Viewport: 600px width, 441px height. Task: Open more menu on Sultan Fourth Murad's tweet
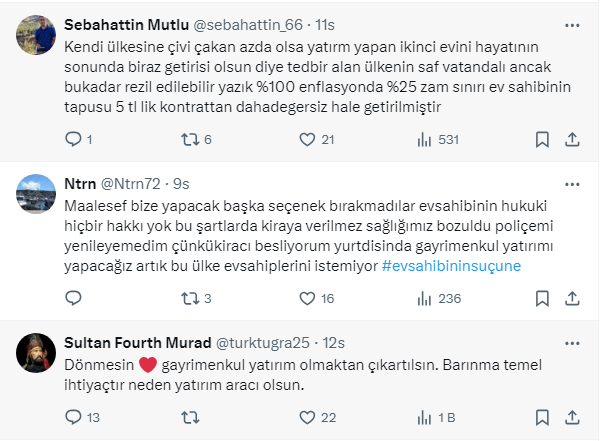point(572,345)
